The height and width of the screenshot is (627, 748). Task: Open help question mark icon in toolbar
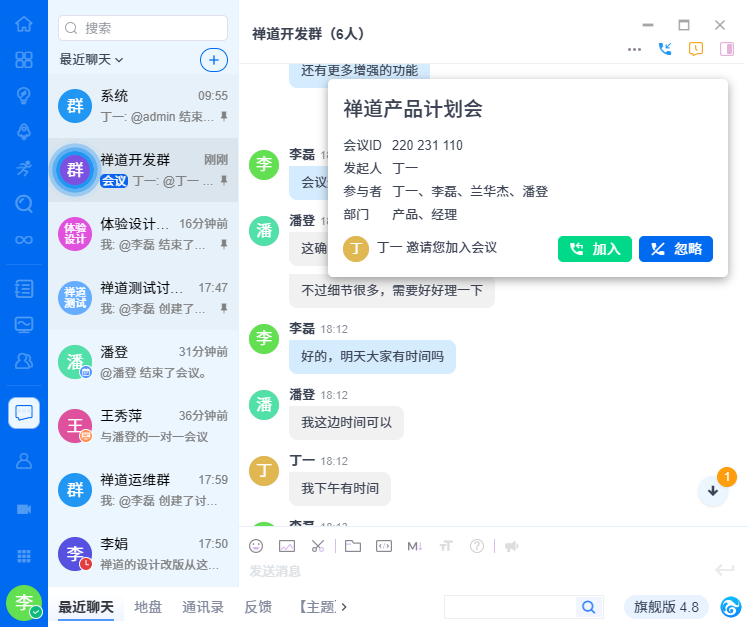click(x=477, y=546)
